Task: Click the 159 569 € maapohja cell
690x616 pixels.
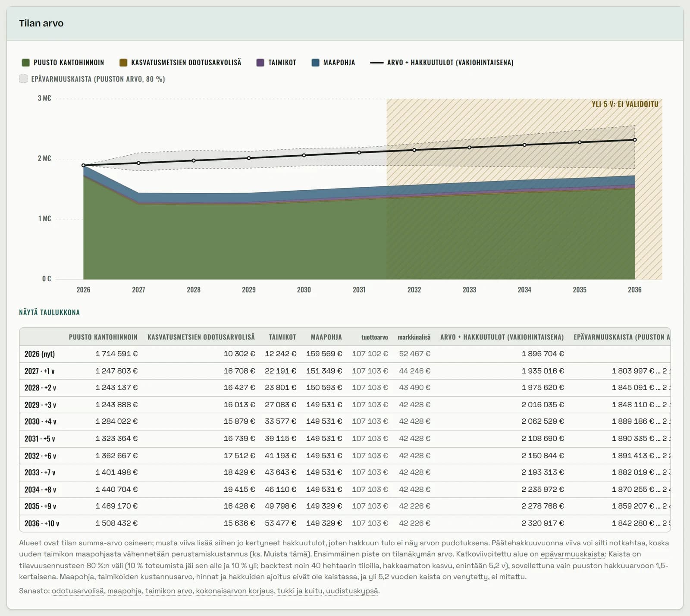Action: click(324, 354)
